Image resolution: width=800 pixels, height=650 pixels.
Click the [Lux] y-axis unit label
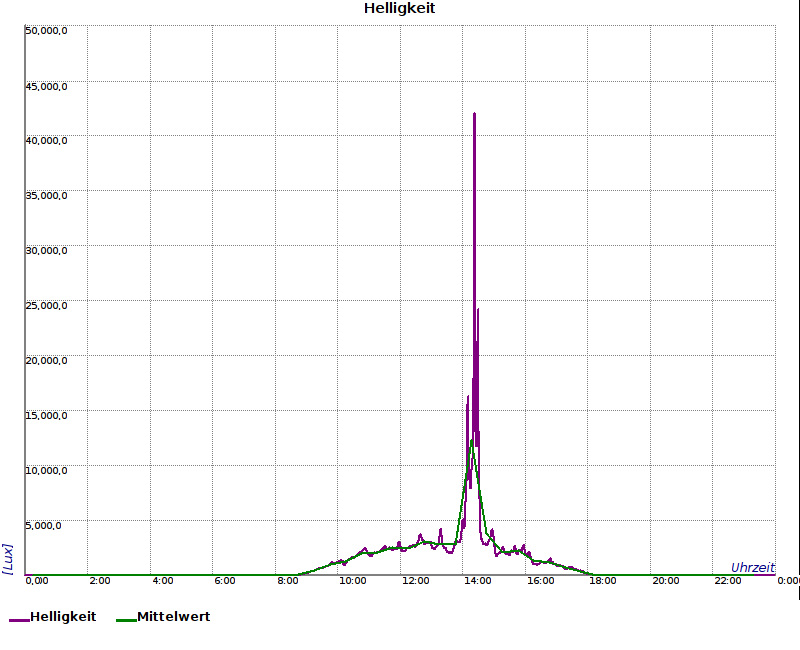8,558
